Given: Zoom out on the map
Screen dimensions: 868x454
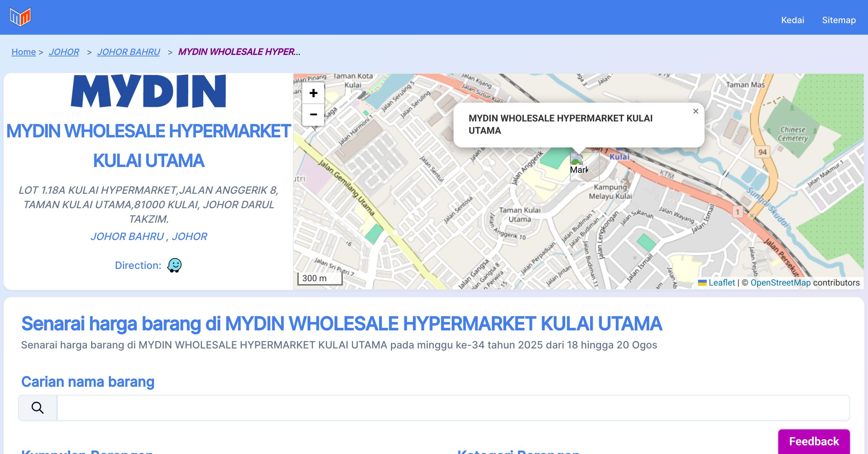Looking at the screenshot, I should pyautogui.click(x=313, y=115).
